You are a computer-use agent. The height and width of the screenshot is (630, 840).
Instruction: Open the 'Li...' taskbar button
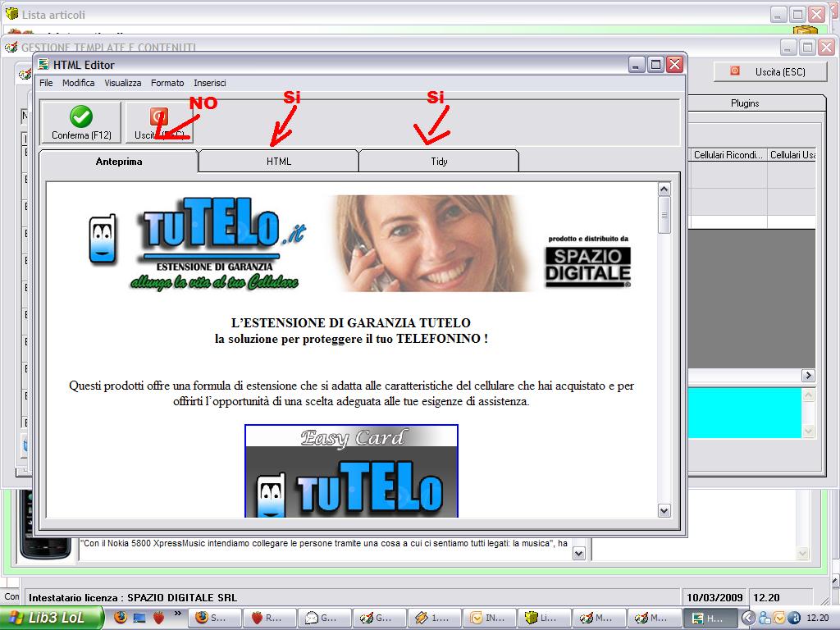(x=546, y=618)
